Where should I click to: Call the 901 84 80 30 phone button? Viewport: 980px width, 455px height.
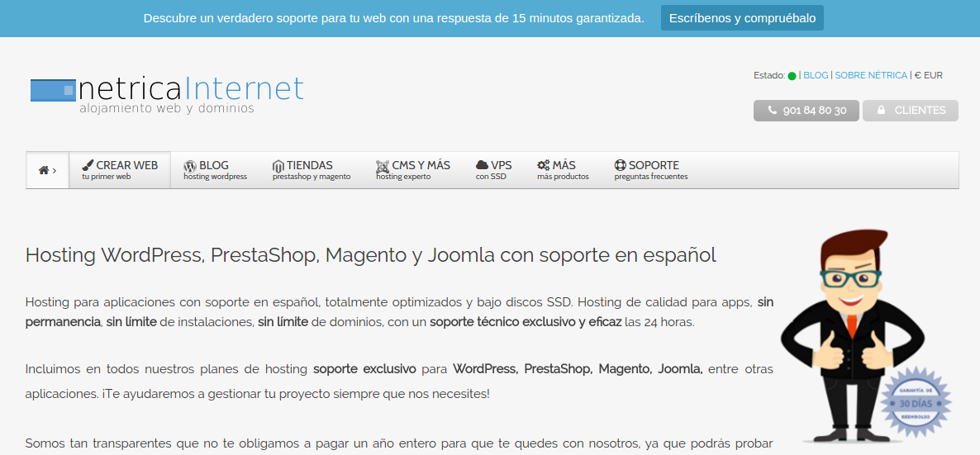click(x=806, y=111)
